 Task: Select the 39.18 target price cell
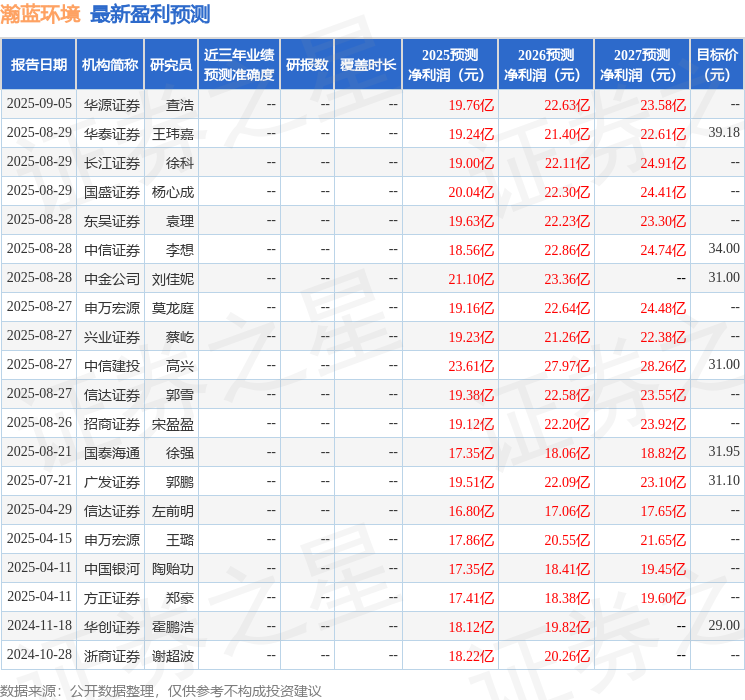point(723,133)
